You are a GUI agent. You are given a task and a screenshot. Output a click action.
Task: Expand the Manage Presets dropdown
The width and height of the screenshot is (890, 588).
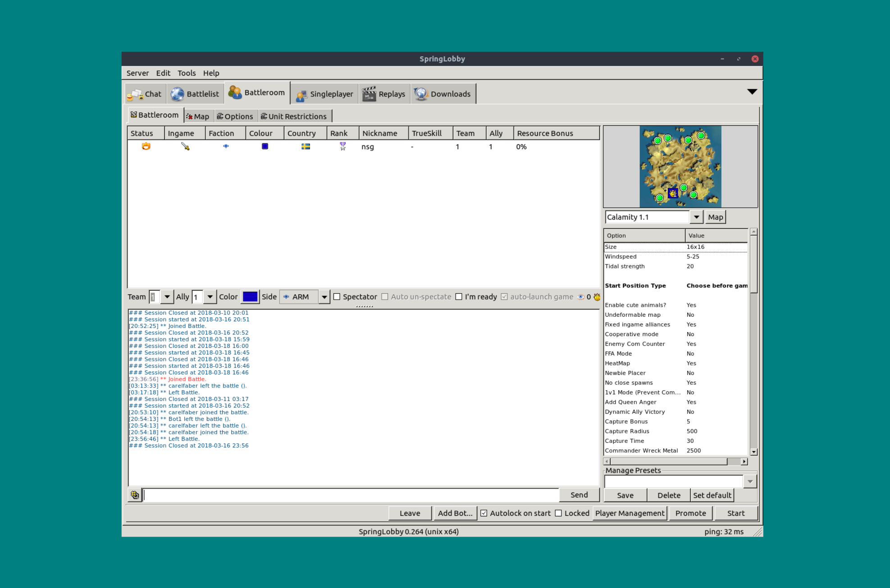(750, 481)
